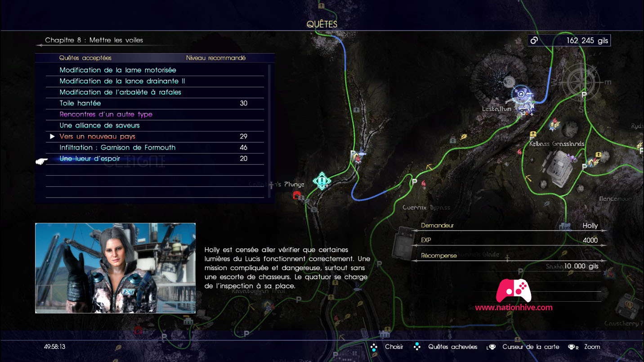644x362 pixels.
Task: Click the Niveau recommandé column header
Action: click(216, 58)
